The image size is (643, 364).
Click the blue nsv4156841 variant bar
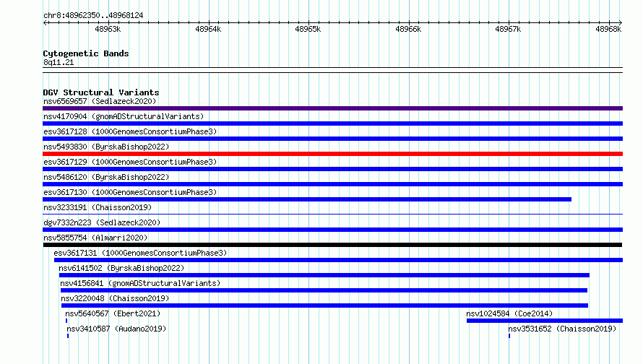[324, 290]
